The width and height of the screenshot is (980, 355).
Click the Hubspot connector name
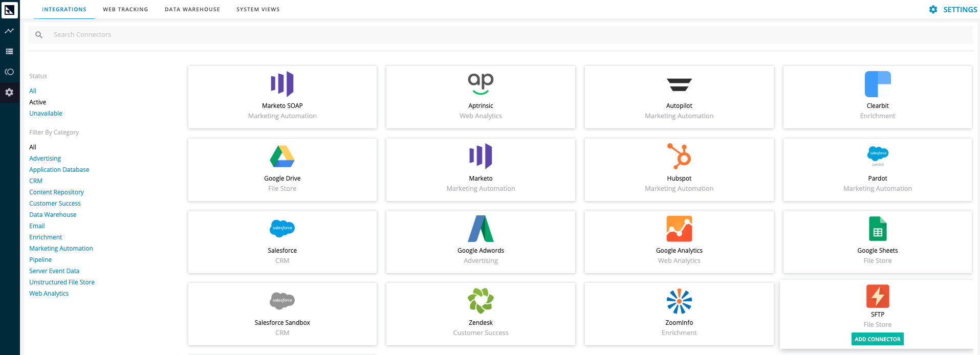point(679,179)
